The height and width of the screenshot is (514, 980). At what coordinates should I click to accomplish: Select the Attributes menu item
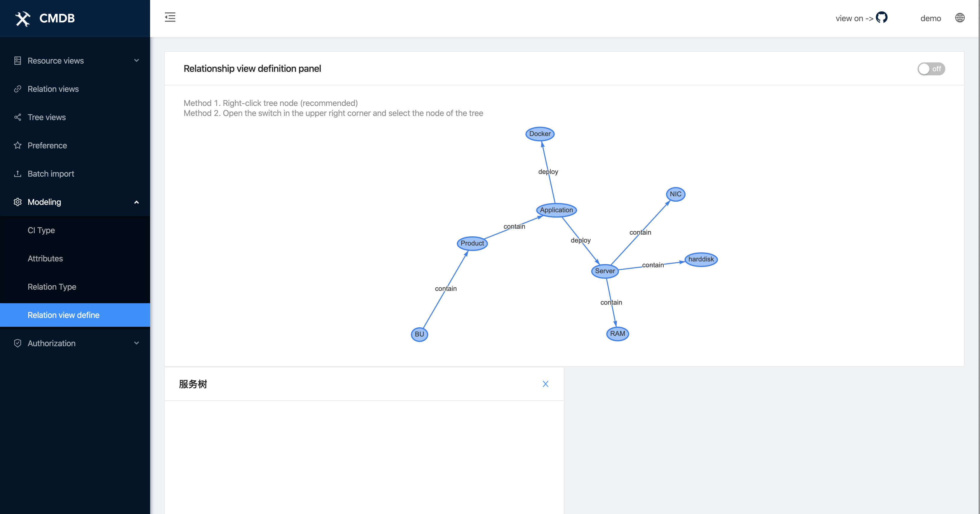45,259
